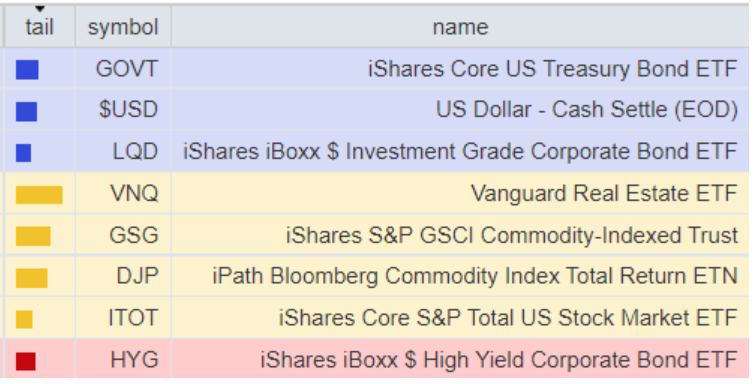Click the blue tail bar in LQD row

[x=24, y=153]
